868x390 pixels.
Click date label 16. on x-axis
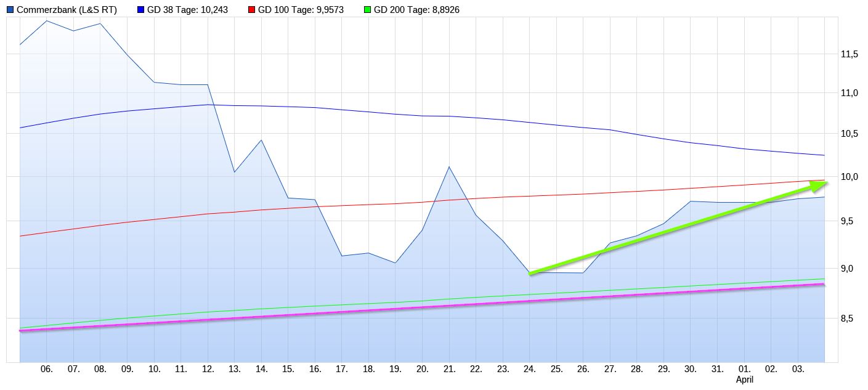click(x=315, y=370)
